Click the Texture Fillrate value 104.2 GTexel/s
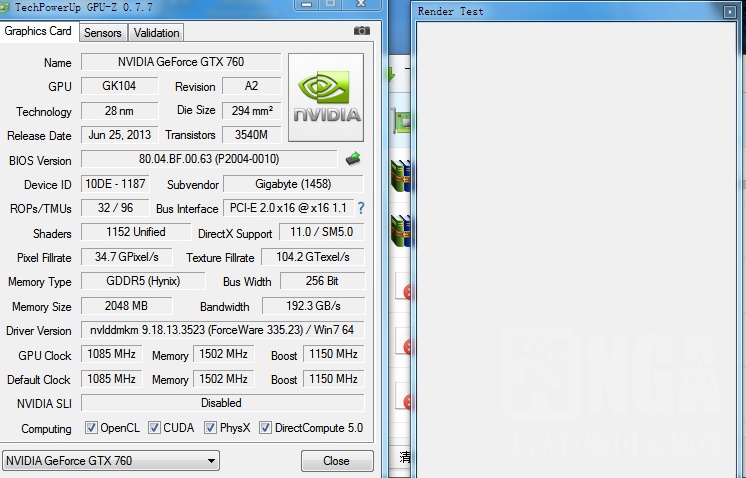Screen dimensions: 746x478 point(313,257)
